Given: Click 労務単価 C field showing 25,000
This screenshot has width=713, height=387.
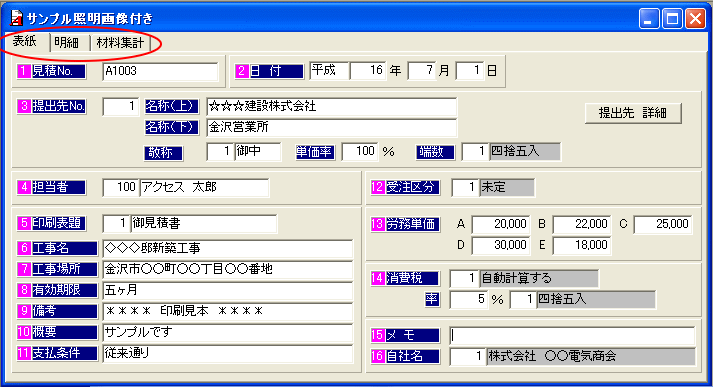Looking at the screenshot, I should pyautogui.click(x=663, y=224).
